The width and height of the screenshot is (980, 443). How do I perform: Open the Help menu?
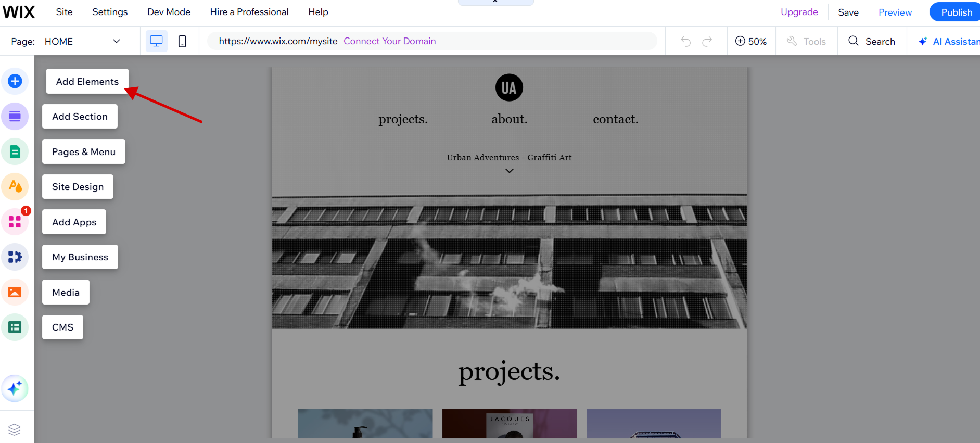[318, 12]
